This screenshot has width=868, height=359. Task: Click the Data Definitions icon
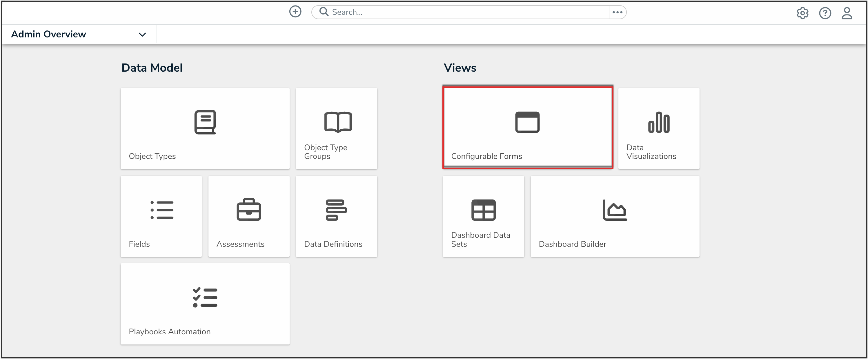pos(336,210)
